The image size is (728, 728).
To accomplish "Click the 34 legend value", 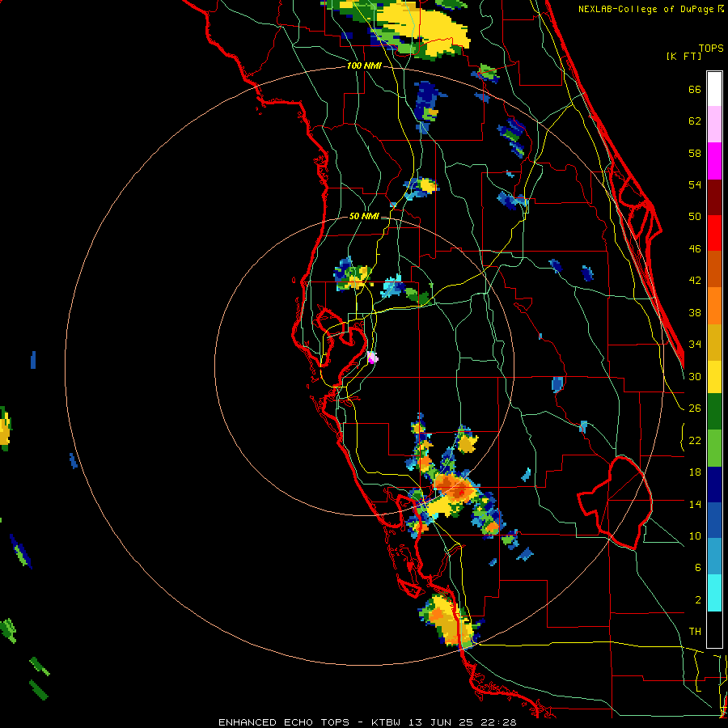I will pyautogui.click(x=695, y=345).
